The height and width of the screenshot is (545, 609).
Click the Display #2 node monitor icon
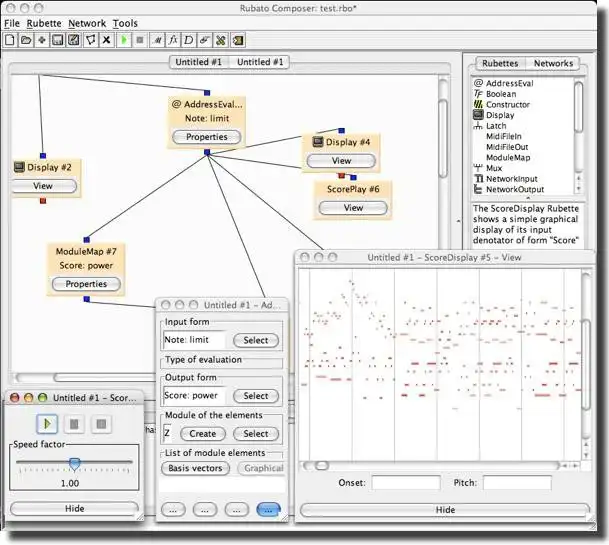tap(19, 167)
